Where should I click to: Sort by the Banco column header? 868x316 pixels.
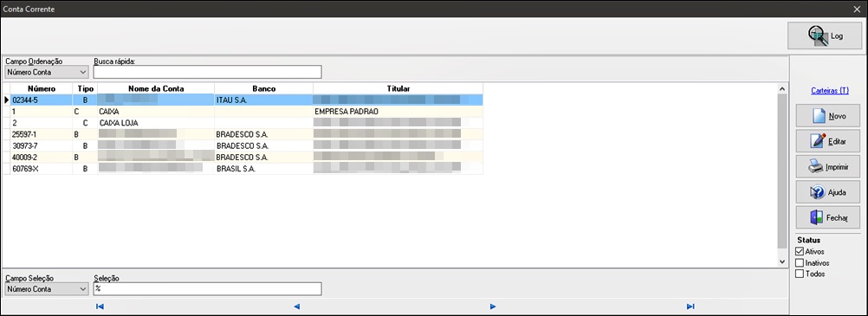(x=263, y=88)
